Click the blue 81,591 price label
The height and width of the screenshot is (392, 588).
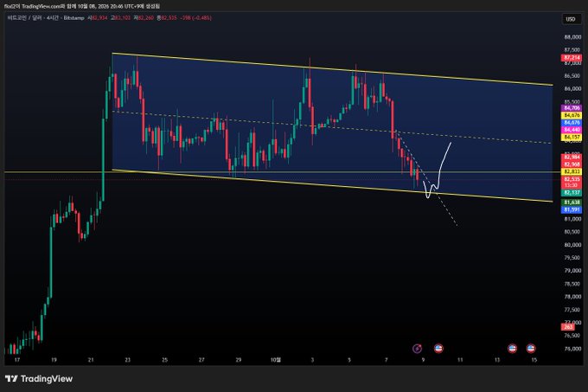572,209
